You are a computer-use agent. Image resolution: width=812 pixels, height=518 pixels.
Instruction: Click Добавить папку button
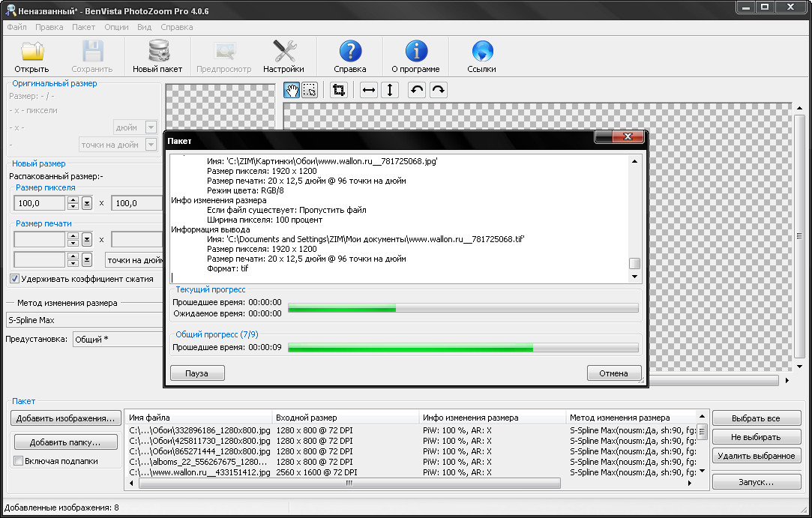point(66,442)
